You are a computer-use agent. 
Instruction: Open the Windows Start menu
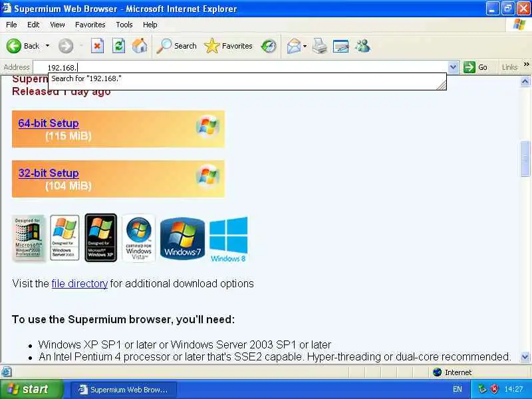[31, 389]
